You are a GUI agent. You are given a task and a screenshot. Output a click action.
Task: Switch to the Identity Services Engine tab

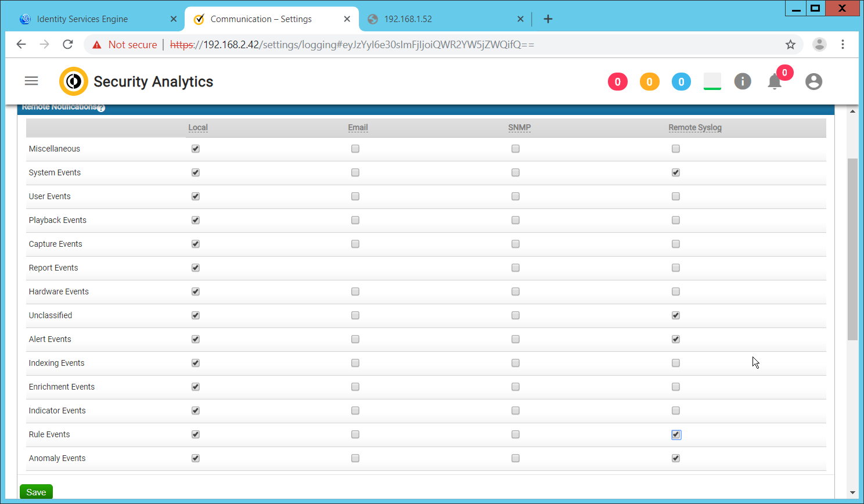pos(82,19)
